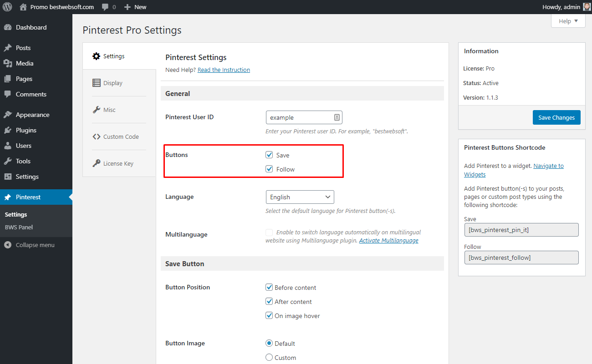Screen dimensions: 592x364
Task: Click the License Key key icon
Action: [96, 163]
